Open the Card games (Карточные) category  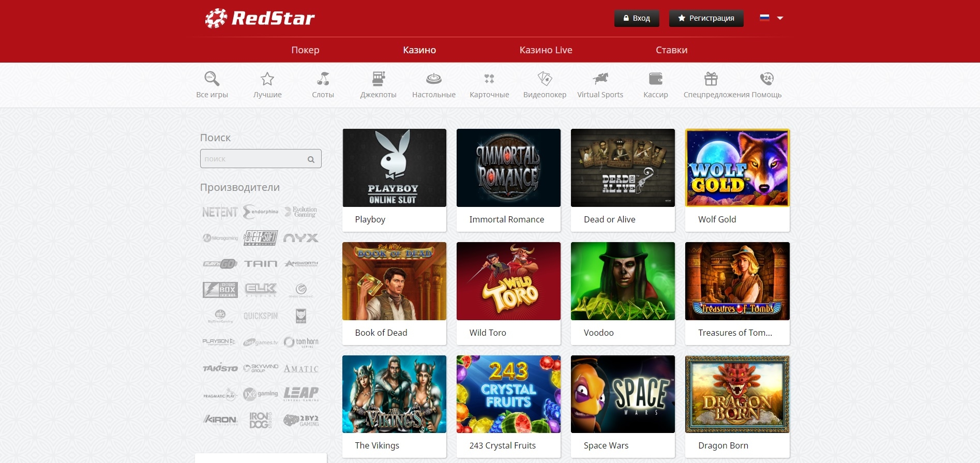(489, 84)
